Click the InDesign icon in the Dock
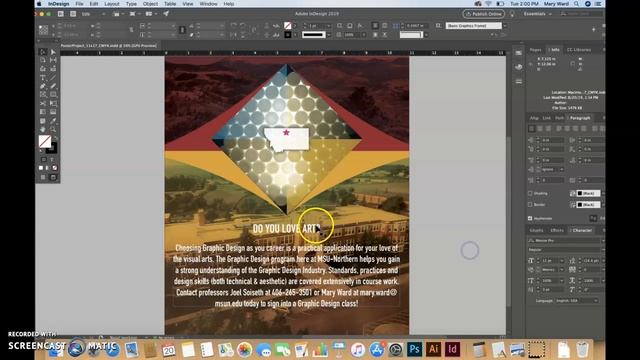 tap(452, 349)
